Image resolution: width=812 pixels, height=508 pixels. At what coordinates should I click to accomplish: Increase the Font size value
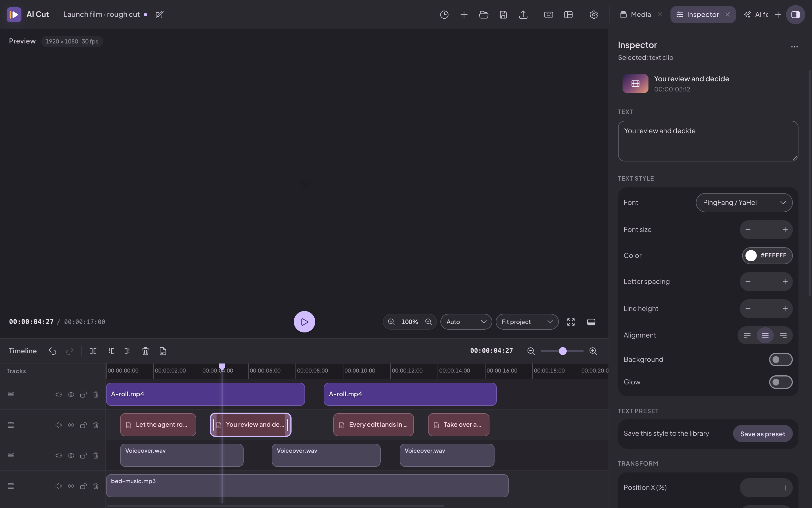pos(785,229)
